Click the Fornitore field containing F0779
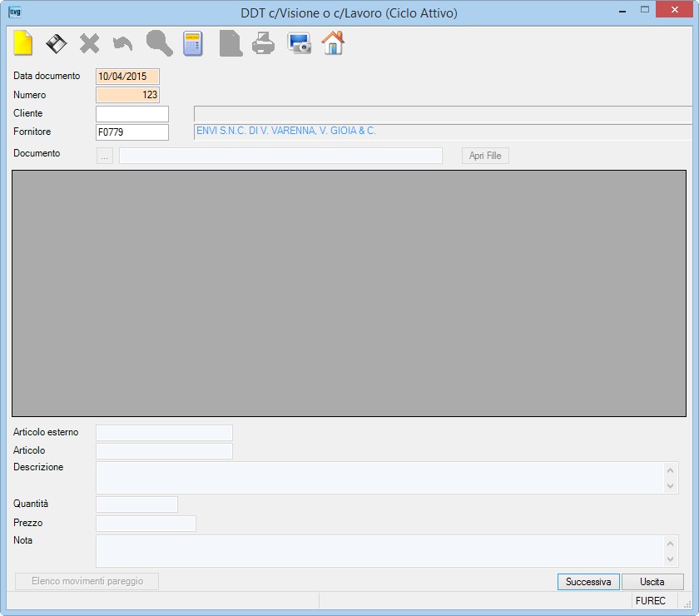699x616 pixels. tap(132, 132)
